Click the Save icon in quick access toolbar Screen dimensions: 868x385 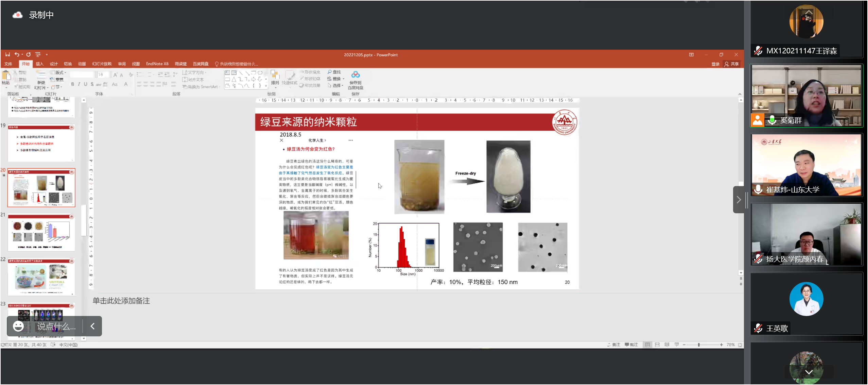coord(7,54)
